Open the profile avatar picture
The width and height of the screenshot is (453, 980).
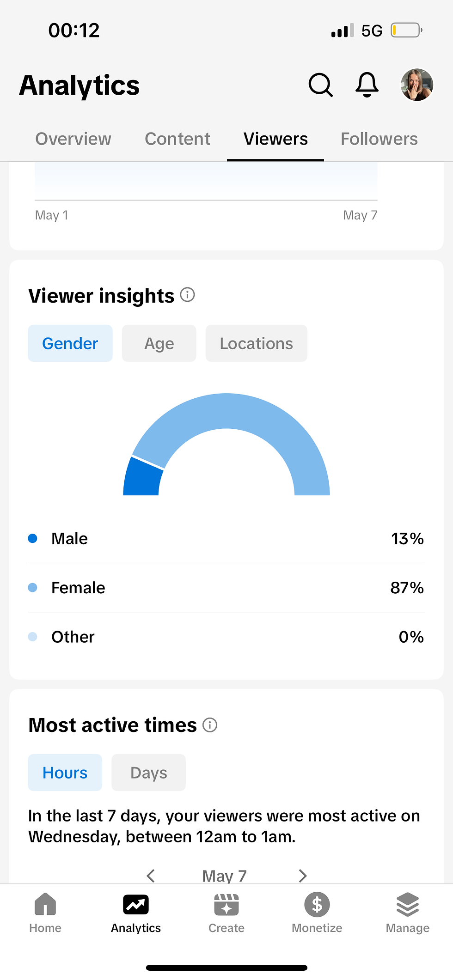click(416, 85)
